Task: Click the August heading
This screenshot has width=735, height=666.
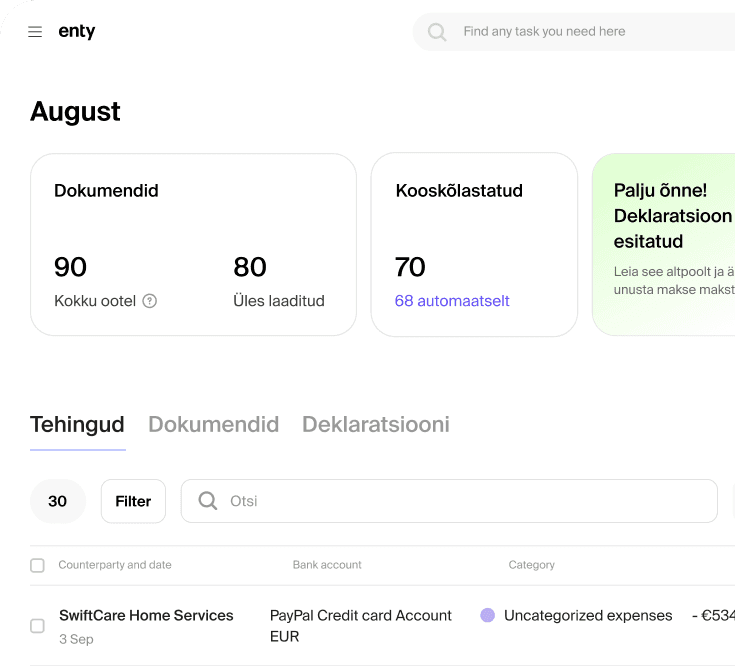Action: (x=75, y=112)
